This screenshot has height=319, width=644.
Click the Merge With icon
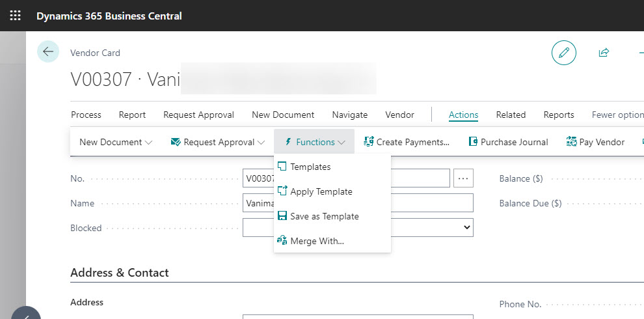pyautogui.click(x=282, y=240)
